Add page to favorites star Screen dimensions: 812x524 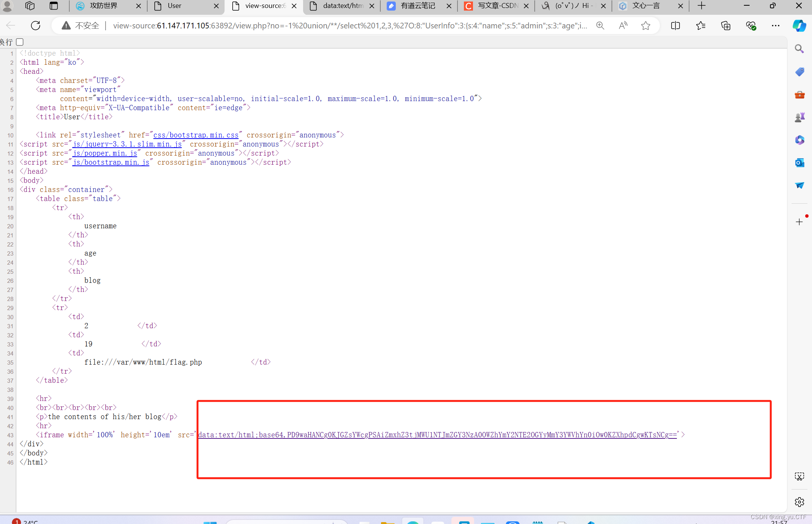click(x=646, y=25)
